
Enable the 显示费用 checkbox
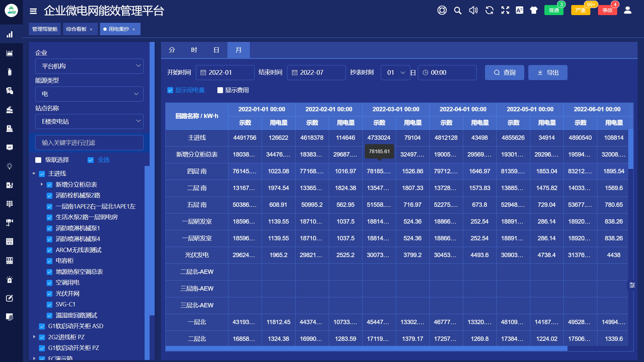(x=220, y=90)
